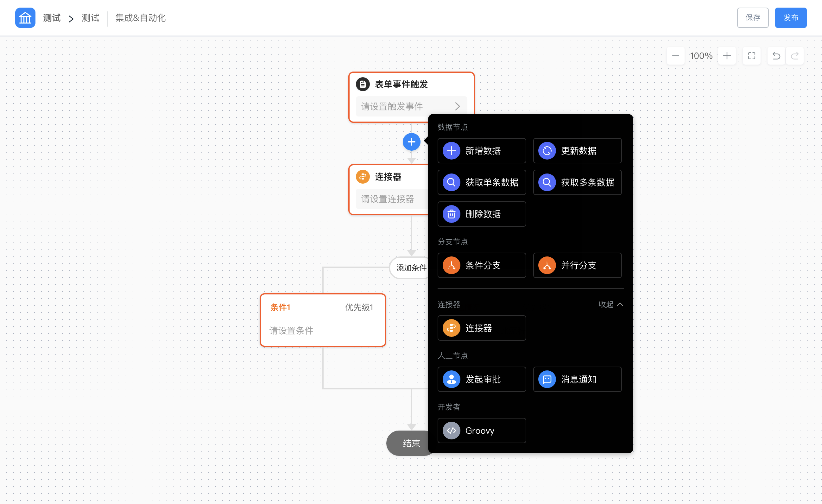This screenshot has width=822, height=504.
Task: Choose Groovy developer node
Action: (481, 430)
